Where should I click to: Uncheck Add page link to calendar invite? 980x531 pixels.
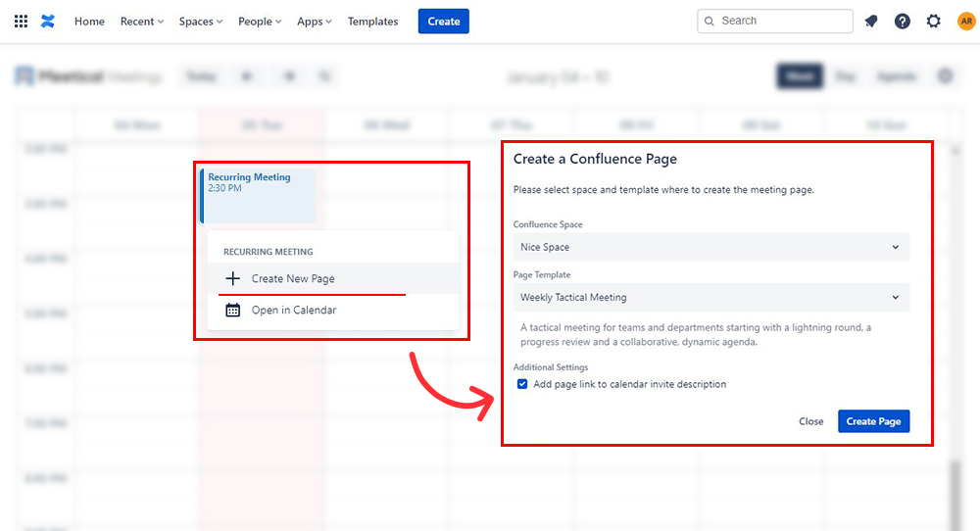(x=522, y=384)
